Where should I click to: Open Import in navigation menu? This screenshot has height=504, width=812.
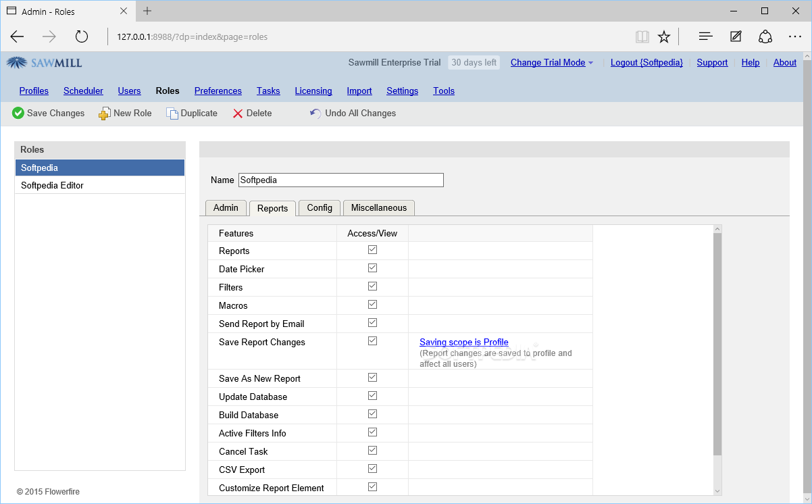(x=359, y=91)
